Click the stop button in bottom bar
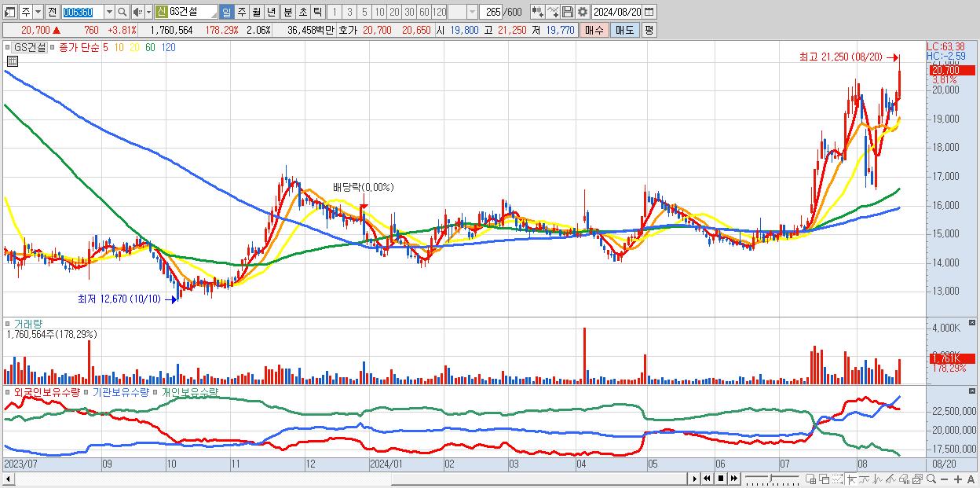 [721, 479]
